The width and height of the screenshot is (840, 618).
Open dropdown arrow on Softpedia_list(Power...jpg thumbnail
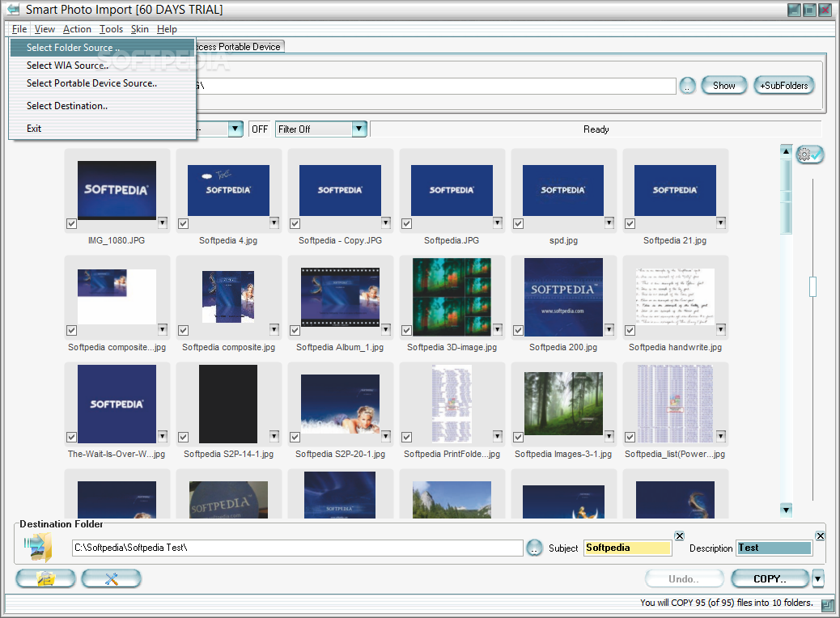click(721, 436)
